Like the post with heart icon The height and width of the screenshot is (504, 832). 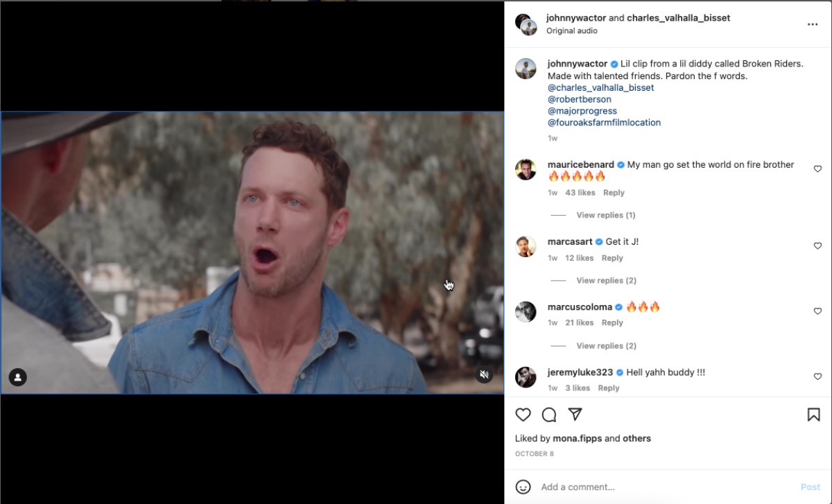coord(523,415)
